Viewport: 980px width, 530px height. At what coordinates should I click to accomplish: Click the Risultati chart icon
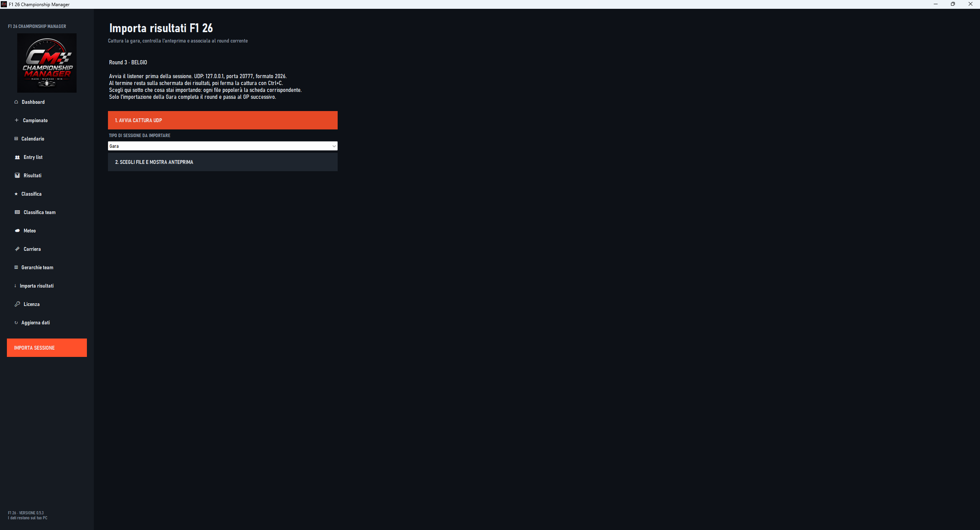coord(17,175)
